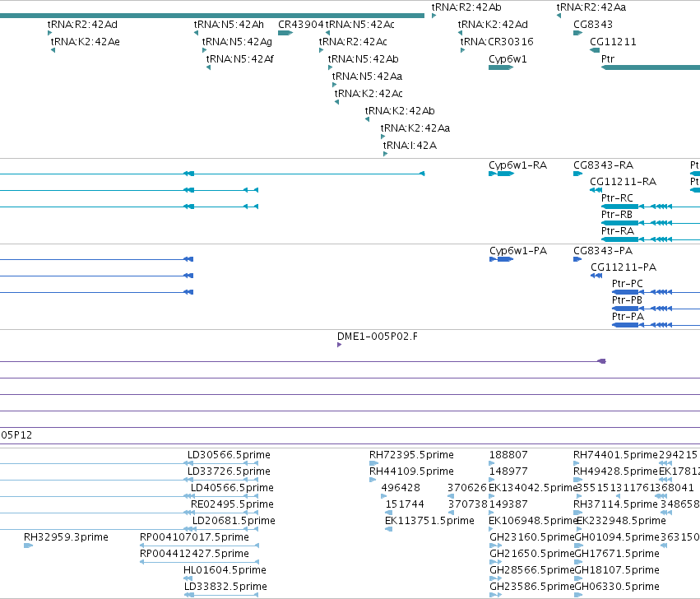The image size is (700, 599).
Task: Click the tRNA:R2:42Aa gene label
Action: pyautogui.click(x=591, y=7)
